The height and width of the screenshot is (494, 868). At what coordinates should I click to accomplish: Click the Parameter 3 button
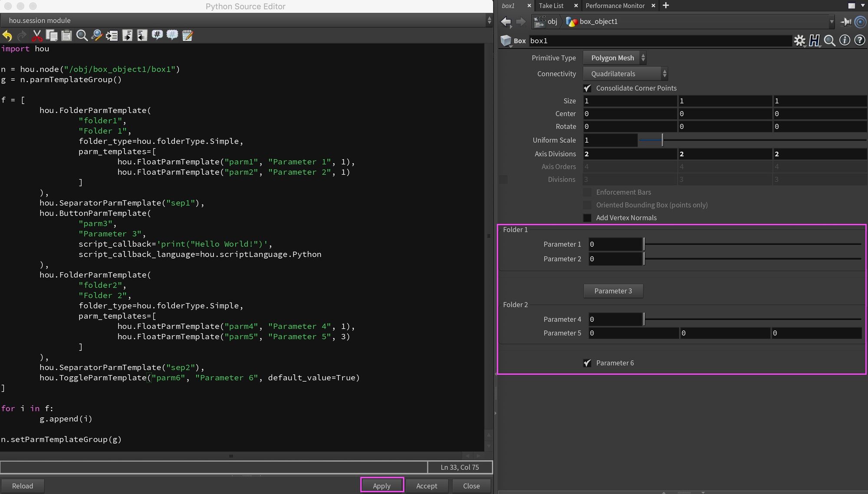(x=613, y=291)
